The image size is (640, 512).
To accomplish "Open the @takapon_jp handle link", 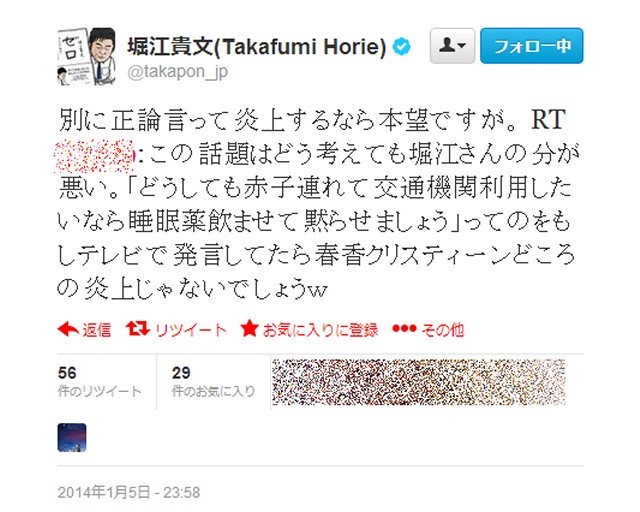I will 178,72.
